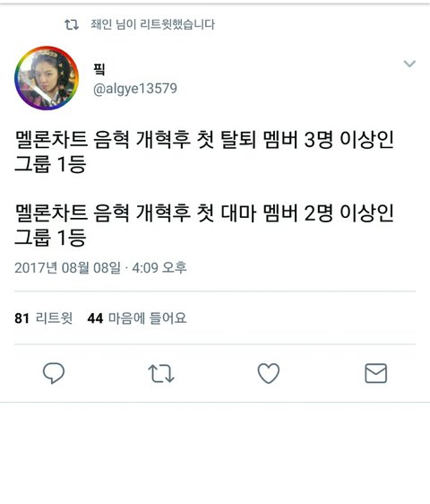Like the tweet with the heart icon
The width and height of the screenshot is (430, 504).
(x=269, y=373)
